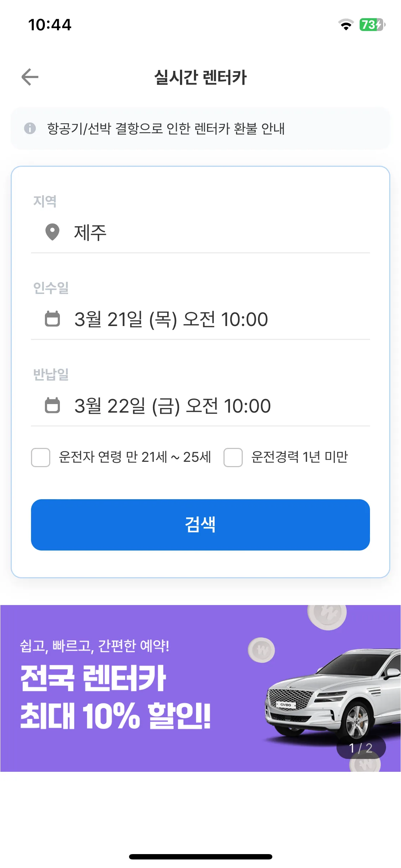The image size is (401, 868).
Task: Tap the blue 검색 button
Action: [200, 525]
